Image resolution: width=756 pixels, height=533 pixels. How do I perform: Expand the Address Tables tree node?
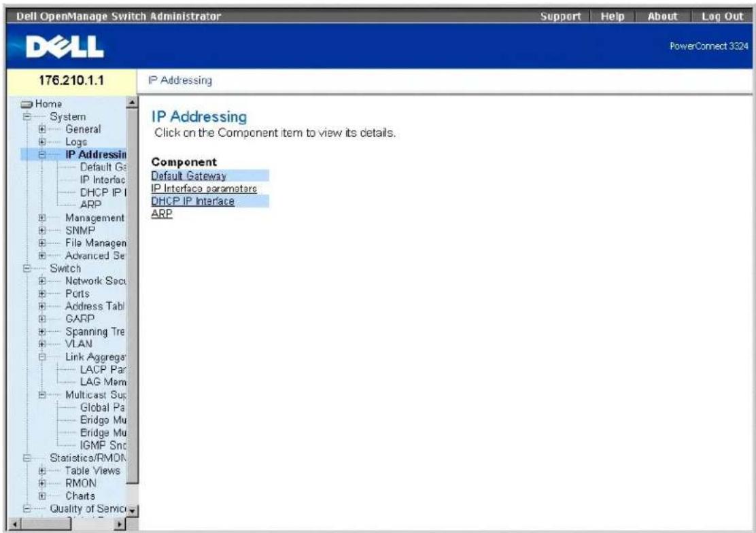tap(42, 307)
